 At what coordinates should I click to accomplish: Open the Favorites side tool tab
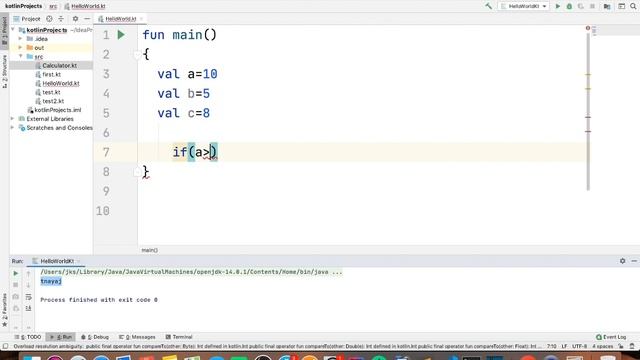tap(4, 309)
